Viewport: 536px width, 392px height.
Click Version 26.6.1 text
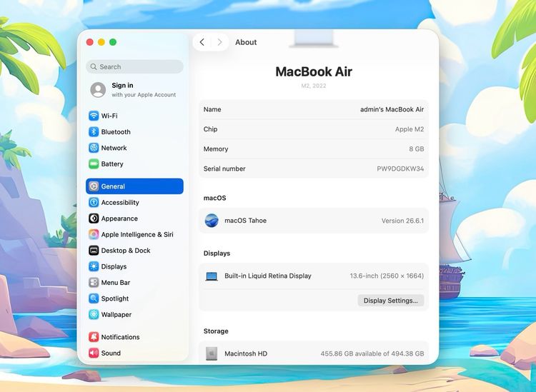point(402,221)
